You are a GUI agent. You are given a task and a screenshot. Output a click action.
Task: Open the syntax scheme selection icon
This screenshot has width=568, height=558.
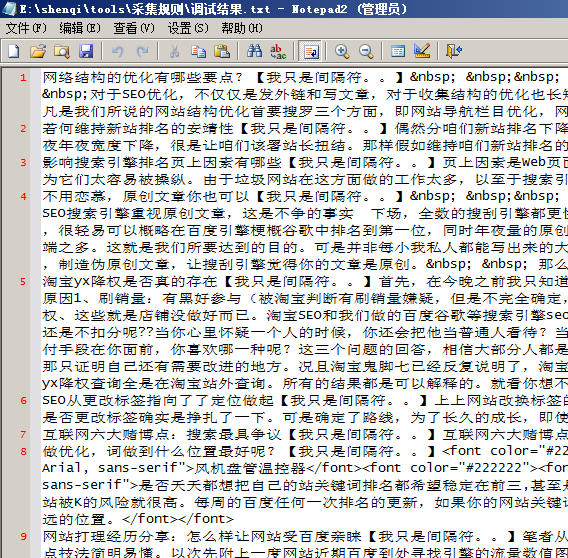pos(398,51)
